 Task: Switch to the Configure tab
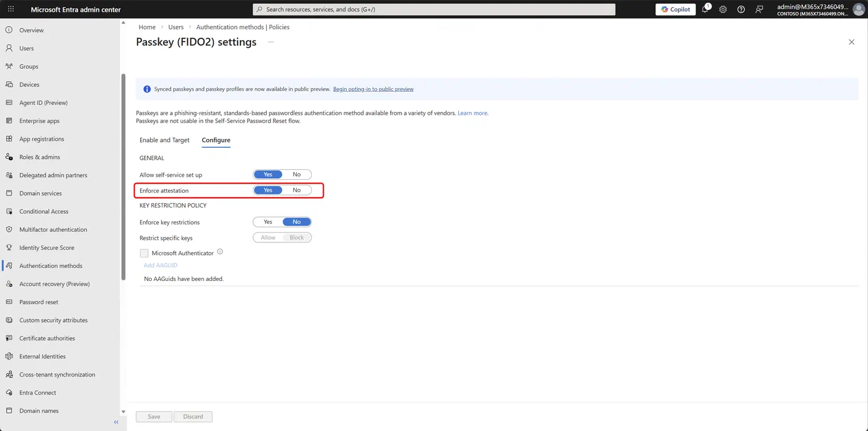pyautogui.click(x=216, y=140)
